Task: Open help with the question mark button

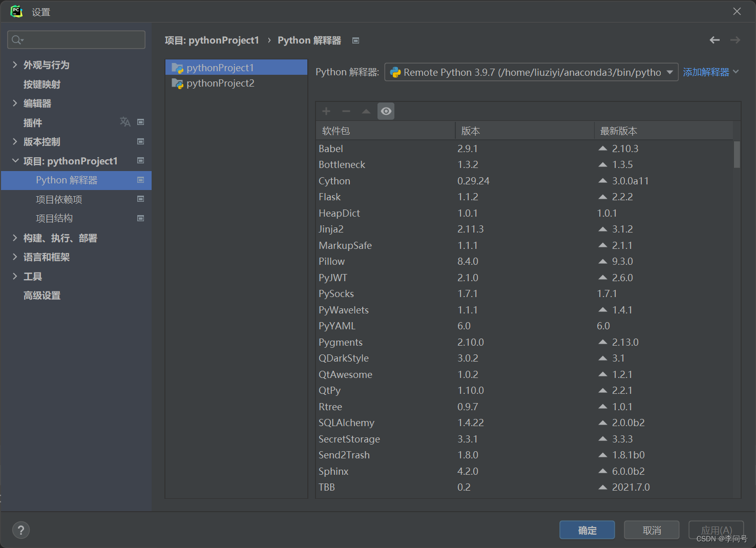Action: (21, 530)
